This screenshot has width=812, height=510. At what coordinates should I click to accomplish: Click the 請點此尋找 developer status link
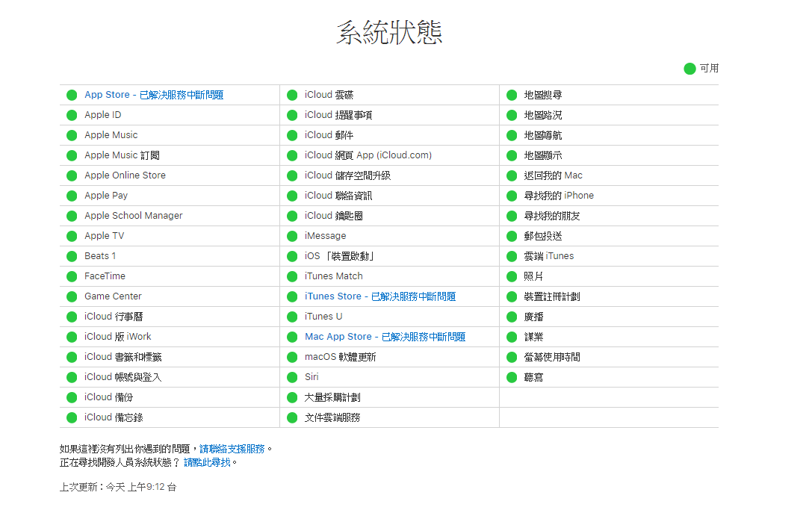pos(207,462)
